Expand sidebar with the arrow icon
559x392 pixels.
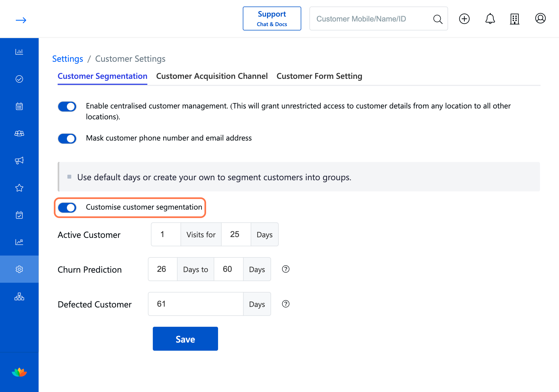click(21, 20)
